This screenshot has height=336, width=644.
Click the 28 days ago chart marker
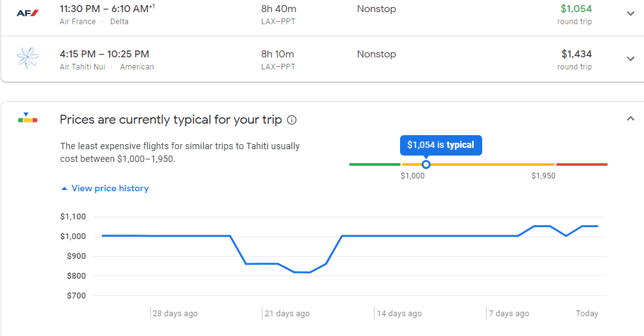175,313
